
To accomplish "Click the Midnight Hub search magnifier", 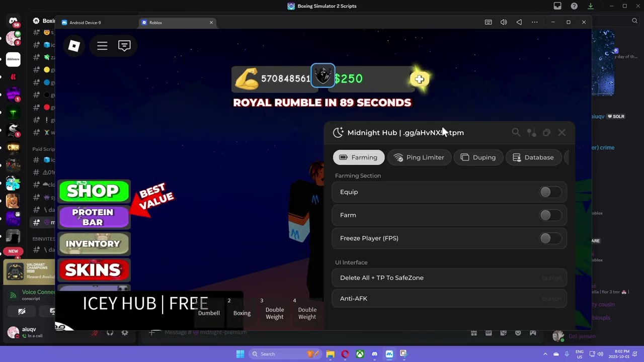I will [516, 132].
